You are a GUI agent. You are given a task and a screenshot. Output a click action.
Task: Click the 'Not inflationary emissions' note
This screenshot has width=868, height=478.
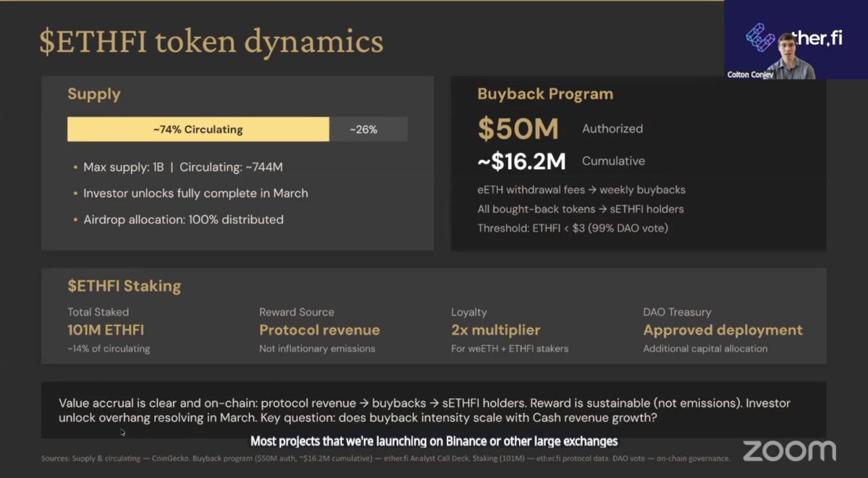pos(317,348)
